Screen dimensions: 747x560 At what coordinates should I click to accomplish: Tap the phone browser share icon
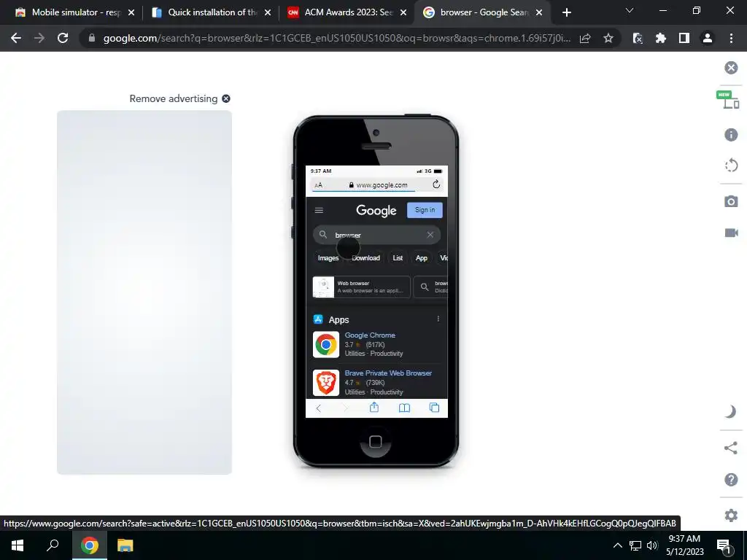click(374, 407)
